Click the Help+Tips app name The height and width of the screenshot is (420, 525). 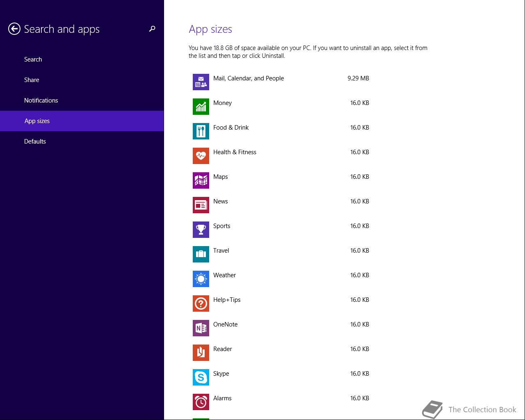[227, 300]
